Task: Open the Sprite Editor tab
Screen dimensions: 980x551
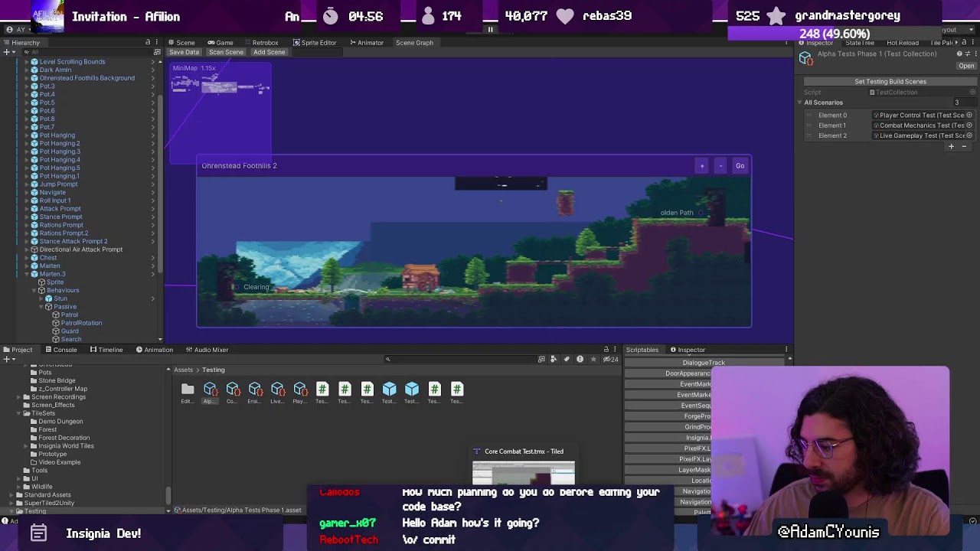Action: pos(314,43)
